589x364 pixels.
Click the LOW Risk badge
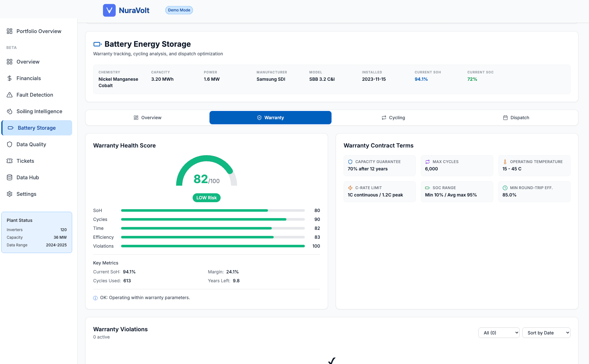207,198
